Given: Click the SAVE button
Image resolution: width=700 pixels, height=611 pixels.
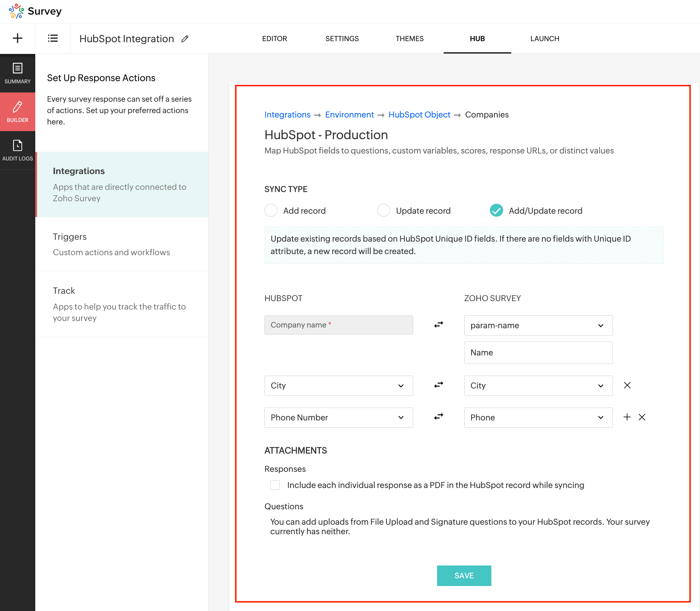Looking at the screenshot, I should (x=464, y=576).
